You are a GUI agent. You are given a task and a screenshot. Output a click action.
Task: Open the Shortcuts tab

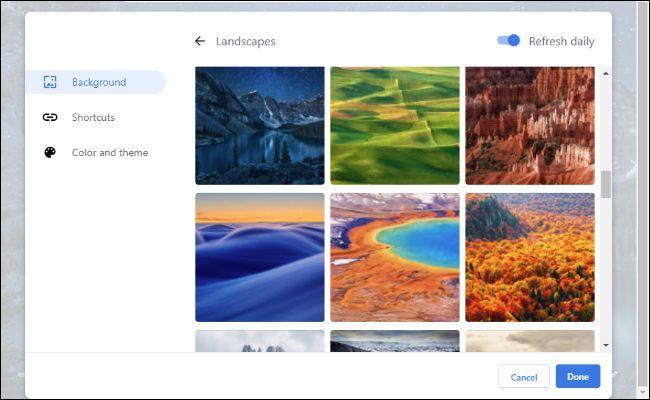coord(95,117)
